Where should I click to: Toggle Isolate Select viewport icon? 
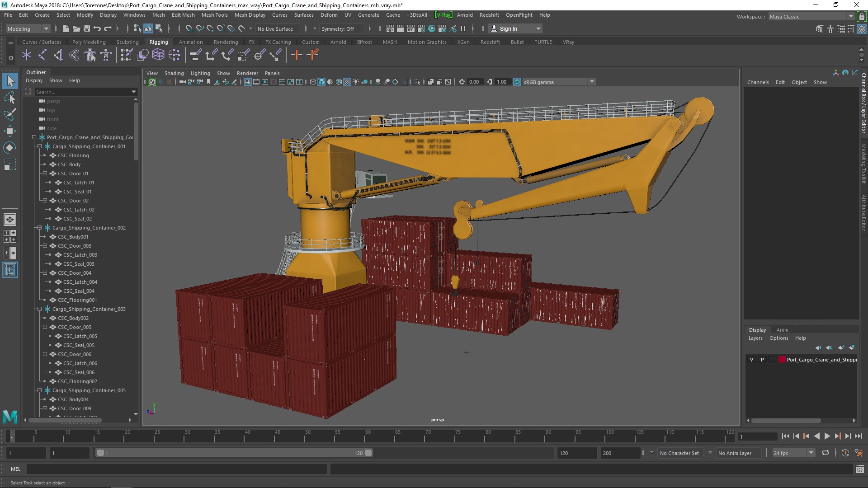[x=417, y=82]
